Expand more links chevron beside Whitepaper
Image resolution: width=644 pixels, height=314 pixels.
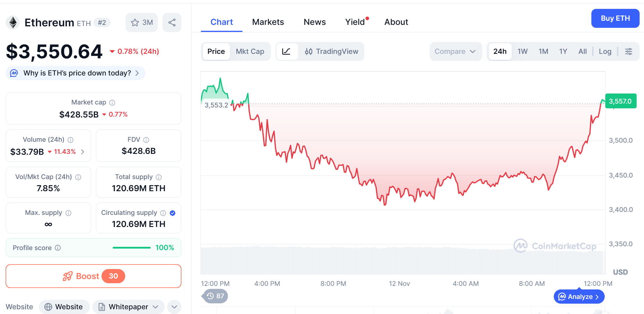tap(174, 307)
